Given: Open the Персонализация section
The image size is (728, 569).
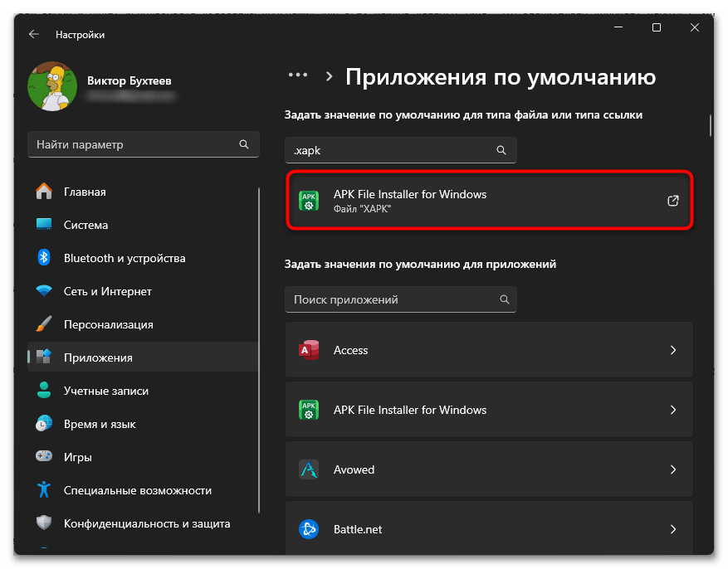Looking at the screenshot, I should (x=143, y=324).
